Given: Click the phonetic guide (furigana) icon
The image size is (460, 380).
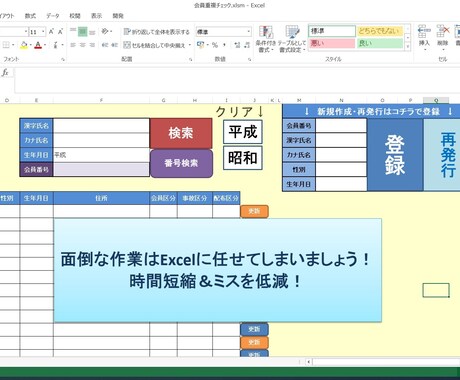Looking at the screenshot, I should point(55,45).
